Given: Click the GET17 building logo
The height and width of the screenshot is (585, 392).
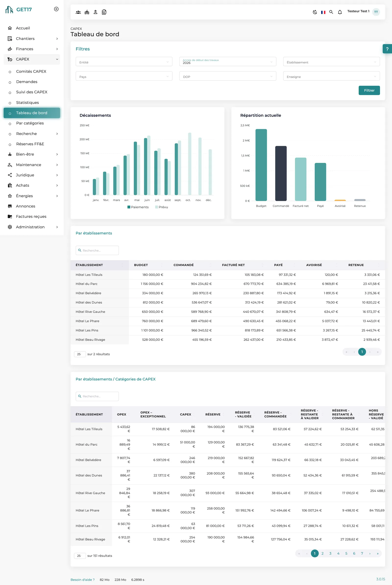Looking at the screenshot, I should click(x=9, y=10).
